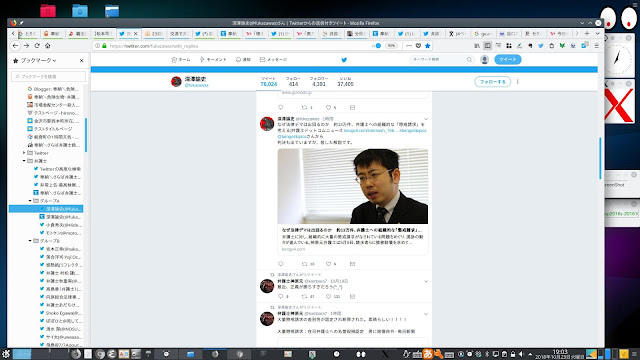Image resolution: width=640 pixels, height=360 pixels.
Task: Collapse the 弁護士 bookmark folder
Action: 24,161
